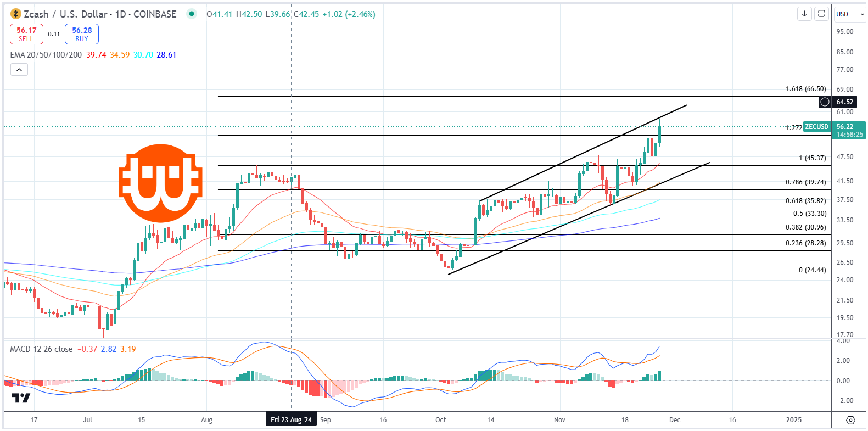Click the 56.28 BUY button

pyautogui.click(x=82, y=34)
